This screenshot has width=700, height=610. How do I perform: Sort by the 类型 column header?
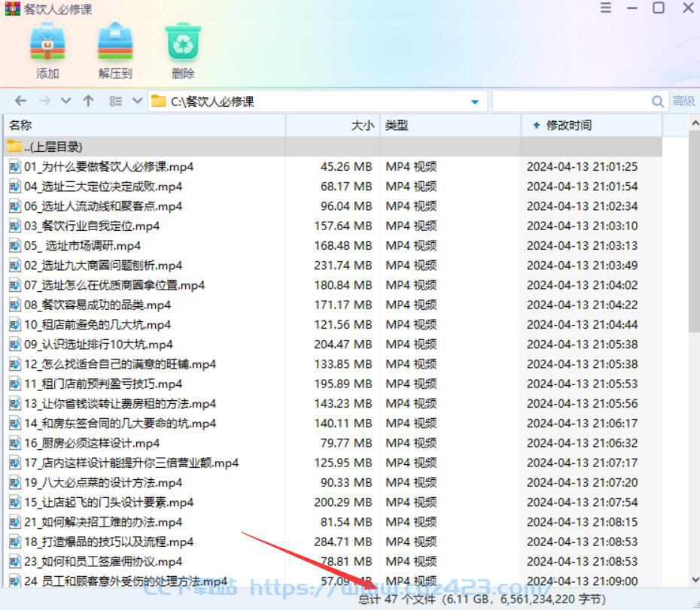pyautogui.click(x=450, y=126)
